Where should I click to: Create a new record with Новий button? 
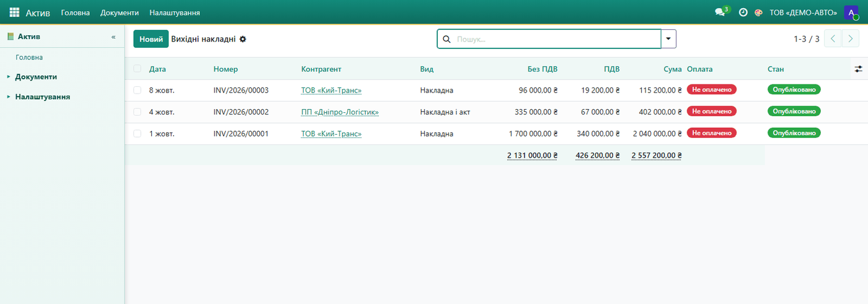click(x=151, y=39)
